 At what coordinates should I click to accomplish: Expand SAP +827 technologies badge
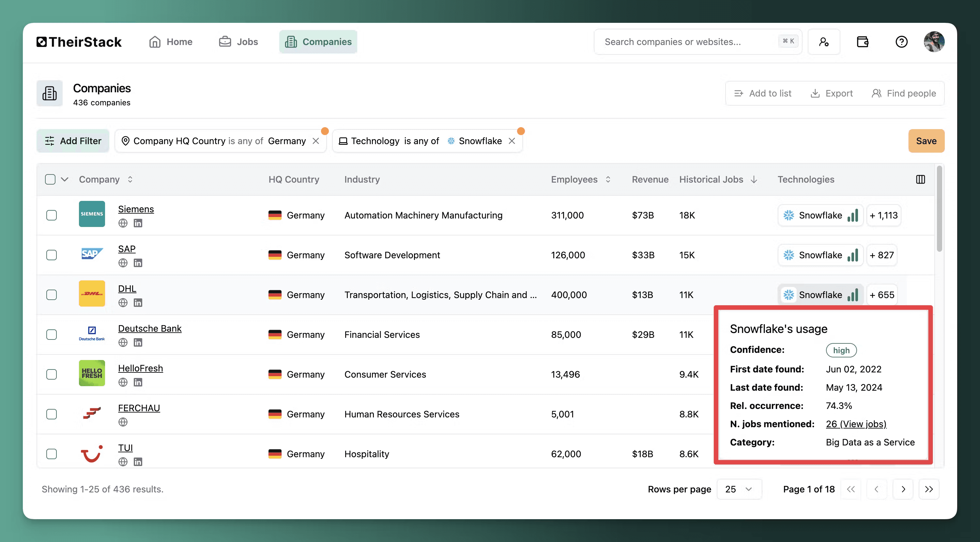881,255
